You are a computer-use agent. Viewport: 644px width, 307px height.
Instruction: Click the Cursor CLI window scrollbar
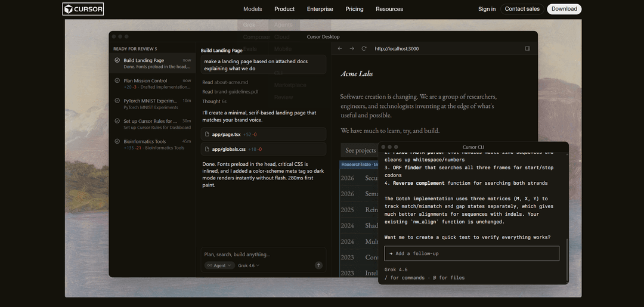566,259
